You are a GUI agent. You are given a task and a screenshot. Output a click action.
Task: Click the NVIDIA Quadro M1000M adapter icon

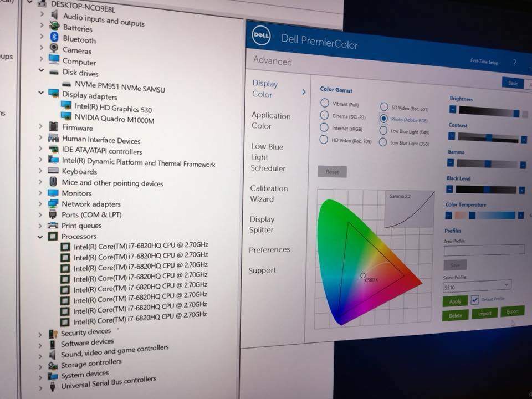tap(66, 117)
